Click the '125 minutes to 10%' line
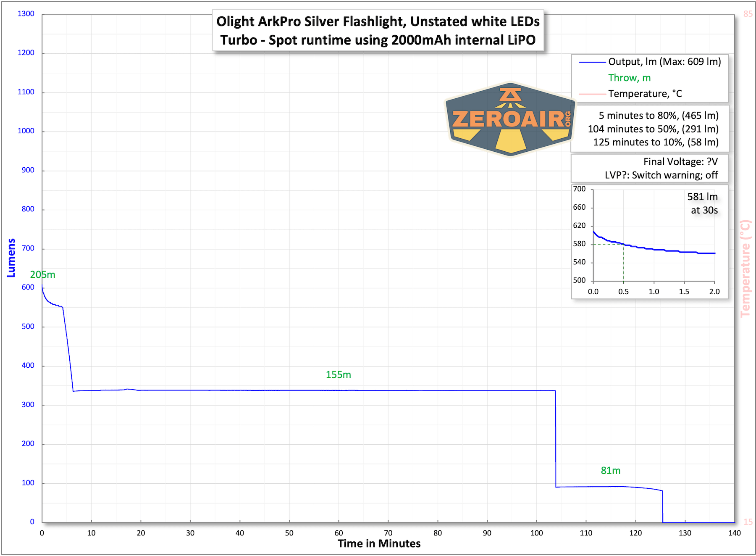The width and height of the screenshot is (756, 556). [x=655, y=142]
